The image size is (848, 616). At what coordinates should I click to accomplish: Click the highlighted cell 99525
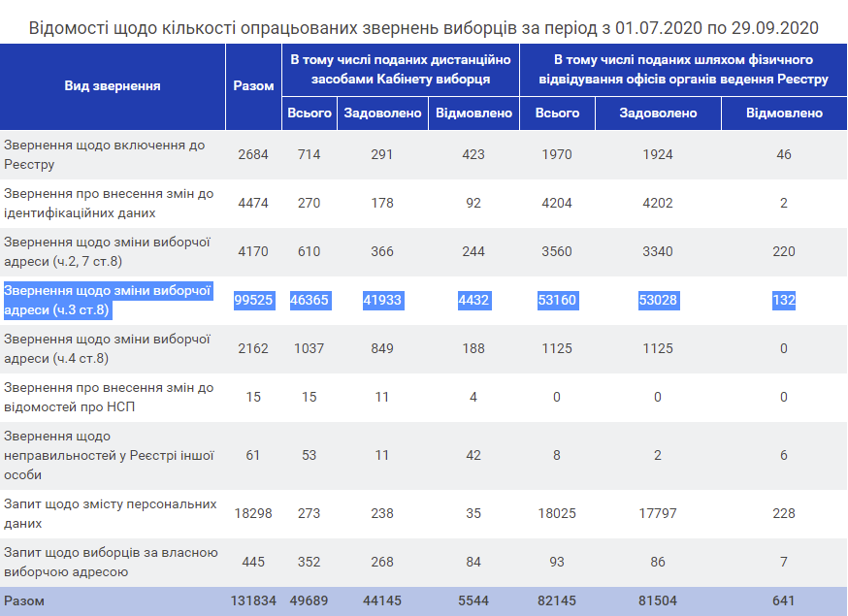click(254, 301)
